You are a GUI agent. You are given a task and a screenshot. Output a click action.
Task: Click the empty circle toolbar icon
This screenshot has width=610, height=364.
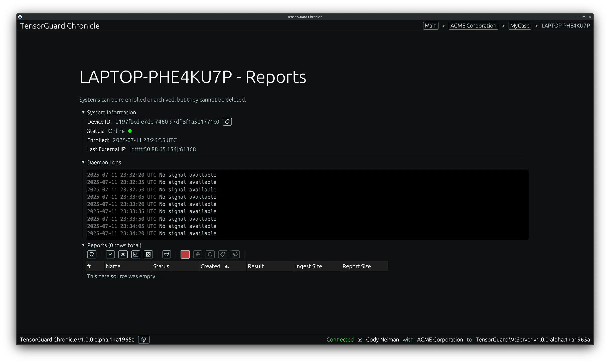[210, 254]
